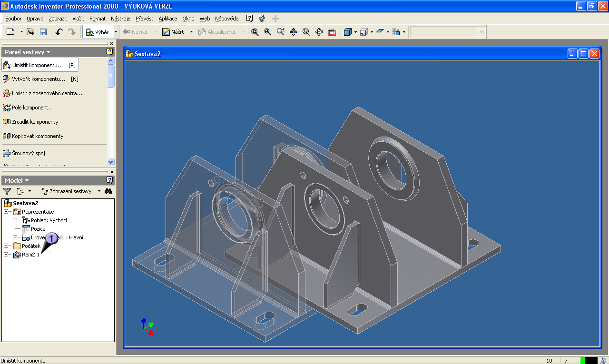Open the Soubor menu
This screenshot has width=609, height=364.
pyautogui.click(x=13, y=19)
